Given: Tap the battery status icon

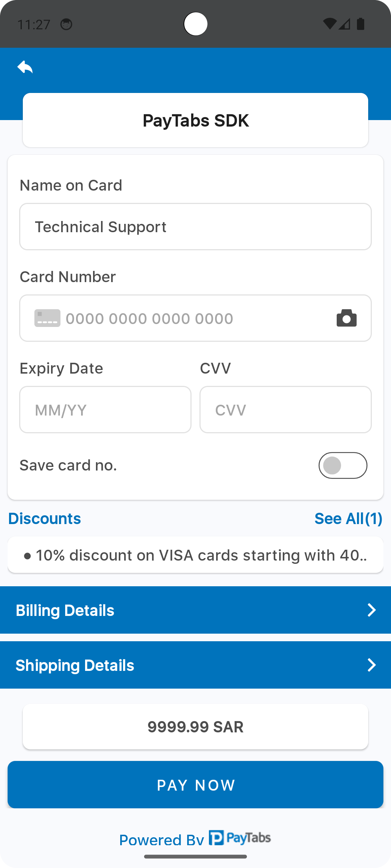Looking at the screenshot, I should [361, 24].
